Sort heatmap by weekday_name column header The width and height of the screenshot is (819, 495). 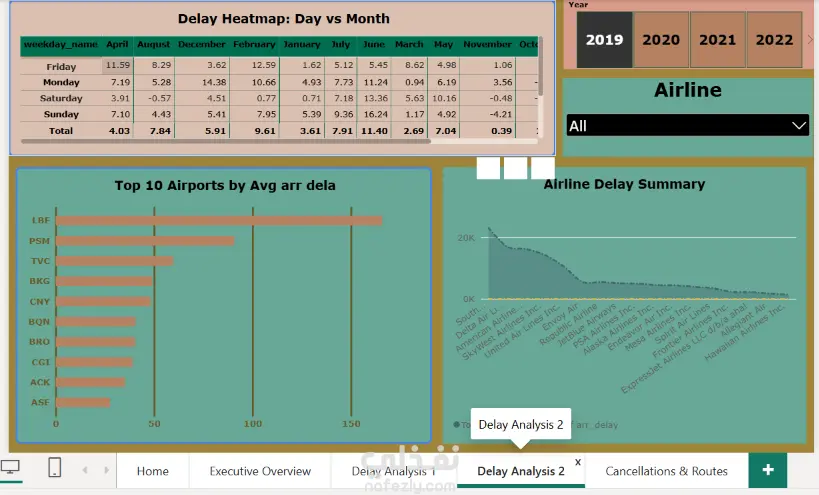(61, 44)
